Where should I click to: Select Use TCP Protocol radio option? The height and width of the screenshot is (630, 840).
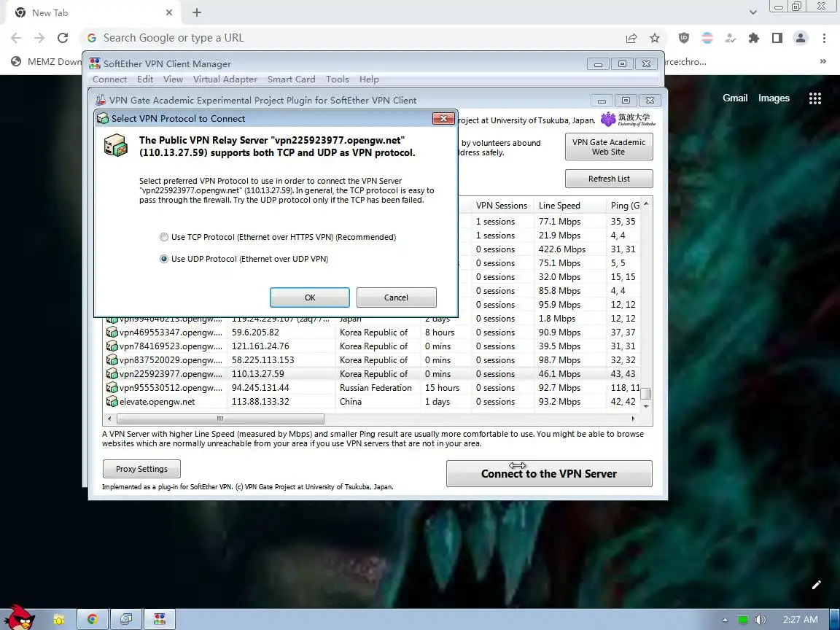(164, 237)
